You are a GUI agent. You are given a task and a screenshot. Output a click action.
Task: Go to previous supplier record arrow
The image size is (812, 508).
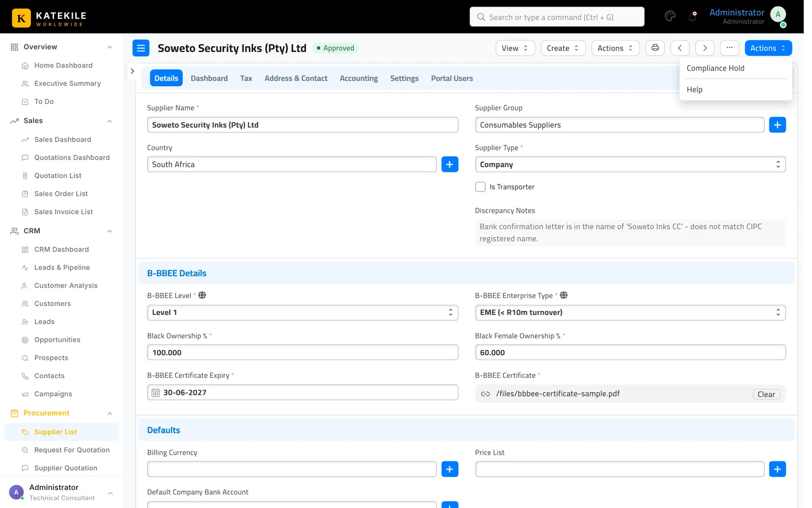[680, 48]
